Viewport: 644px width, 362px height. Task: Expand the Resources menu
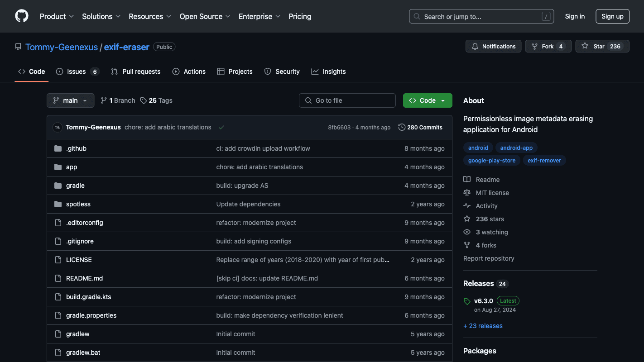point(150,16)
